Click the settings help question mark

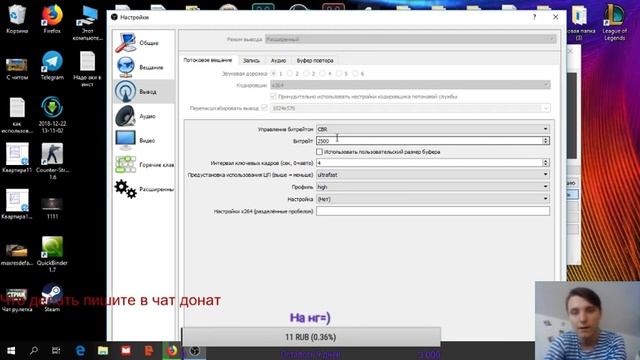(534, 17)
